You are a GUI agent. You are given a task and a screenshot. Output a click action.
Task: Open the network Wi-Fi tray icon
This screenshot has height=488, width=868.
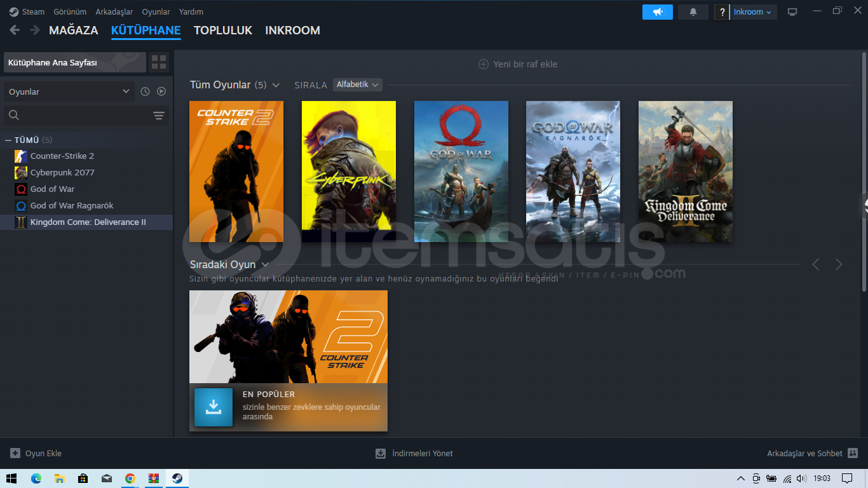(787, 478)
